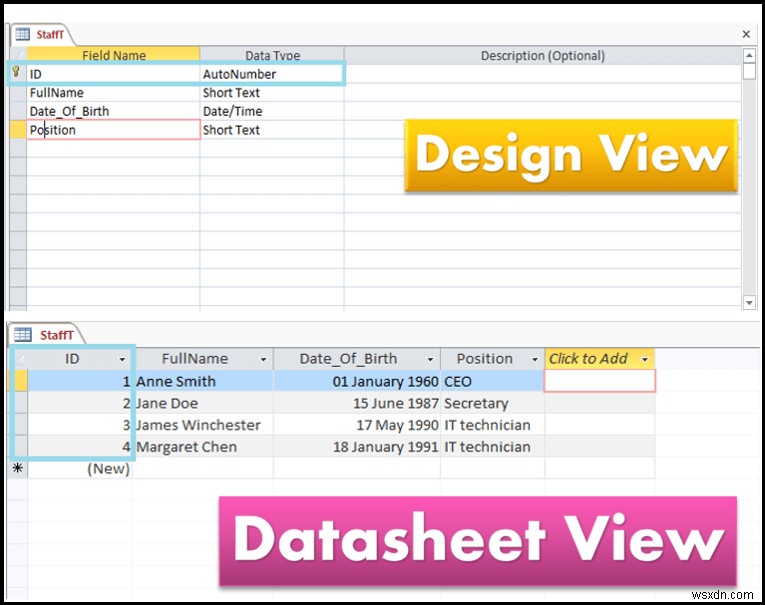Click the Short Text type for Position
Viewport: 765px width, 605px height.
tap(272, 130)
